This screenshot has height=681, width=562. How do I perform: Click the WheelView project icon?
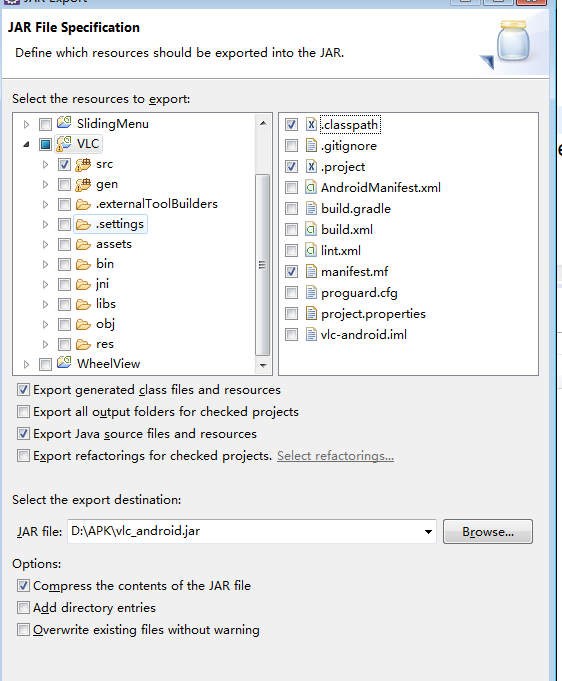click(x=64, y=363)
